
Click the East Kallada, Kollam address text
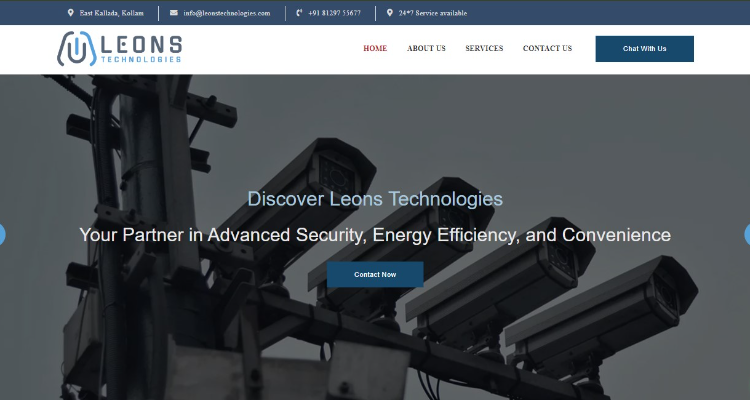111,13
